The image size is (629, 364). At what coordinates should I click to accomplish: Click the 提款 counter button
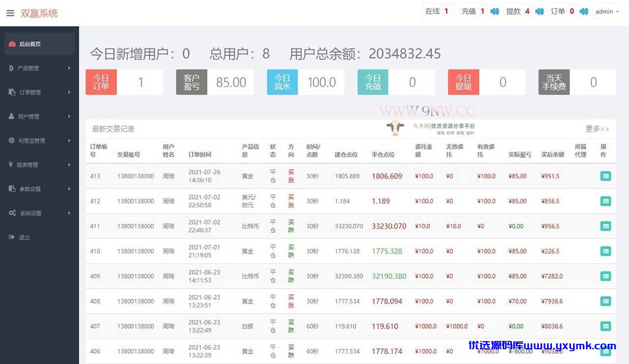pyautogui.click(x=519, y=11)
